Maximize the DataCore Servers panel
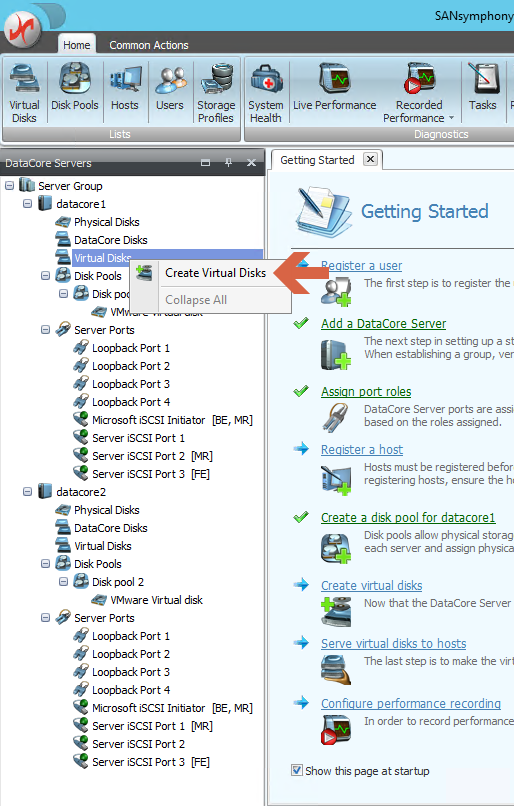This screenshot has height=806, width=514. [x=206, y=163]
